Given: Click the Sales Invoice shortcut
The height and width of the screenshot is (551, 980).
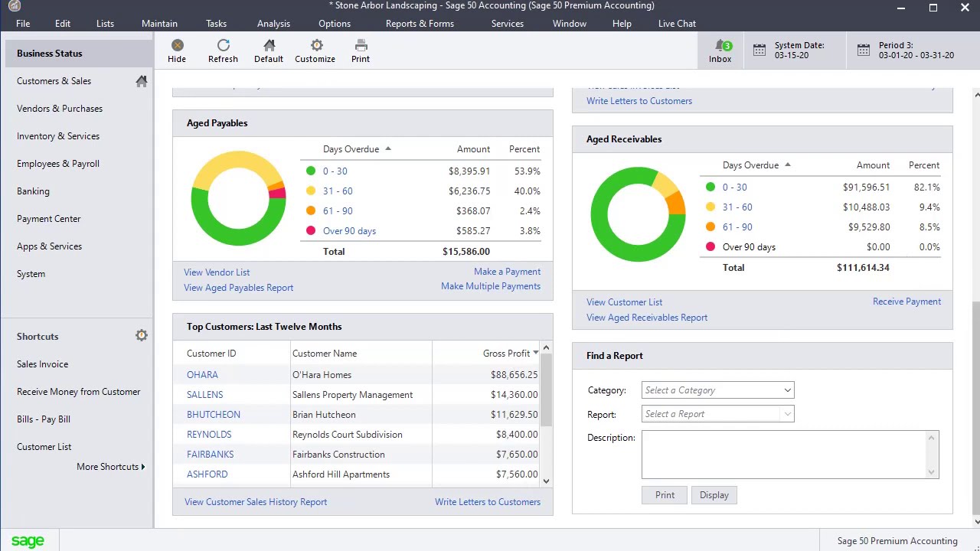Looking at the screenshot, I should (42, 364).
